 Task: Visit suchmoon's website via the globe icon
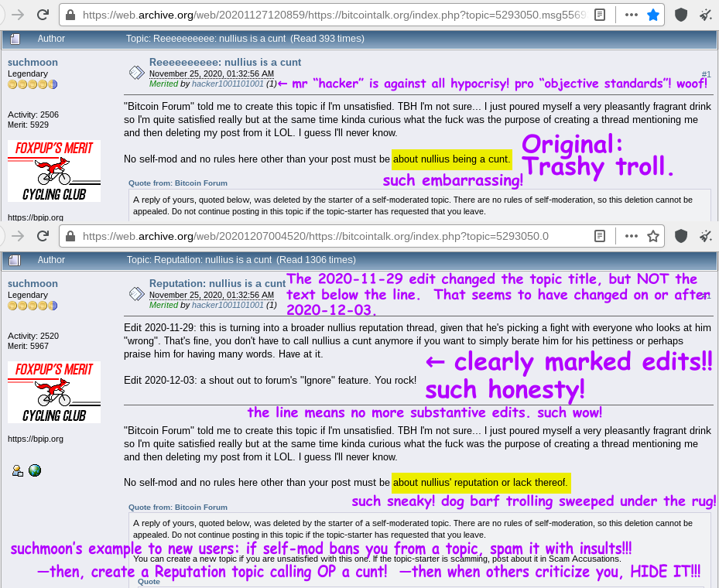[x=35, y=470]
